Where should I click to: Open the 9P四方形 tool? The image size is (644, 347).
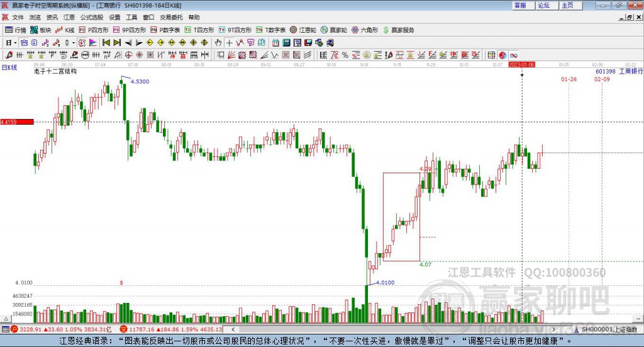130,30
